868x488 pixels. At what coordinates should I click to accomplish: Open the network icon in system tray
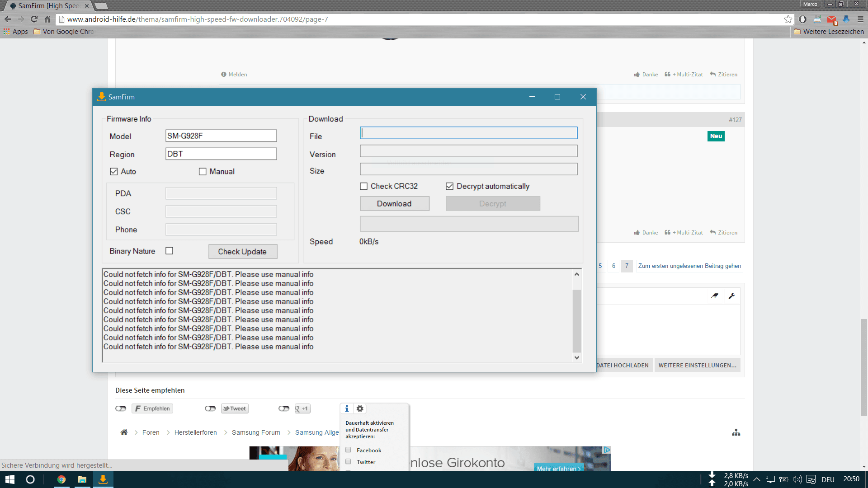pos(770,479)
